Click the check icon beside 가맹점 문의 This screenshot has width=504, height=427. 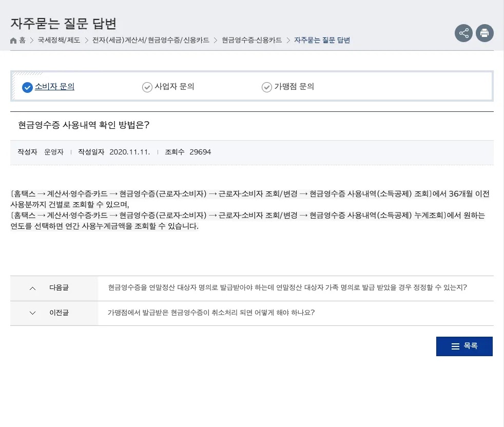[266, 87]
